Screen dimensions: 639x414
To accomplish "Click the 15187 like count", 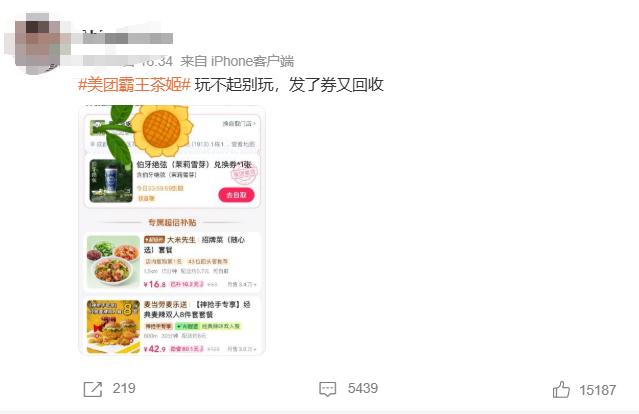I will point(597,390).
